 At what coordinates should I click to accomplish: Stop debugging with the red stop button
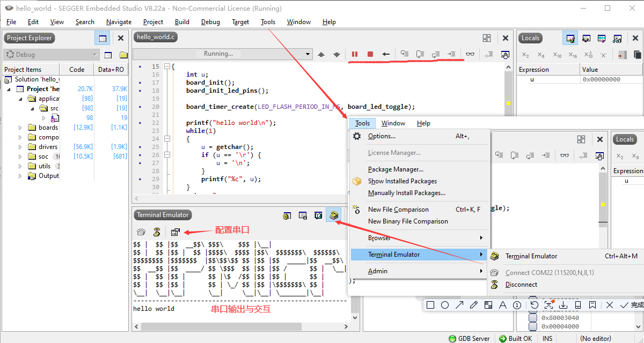(x=370, y=54)
